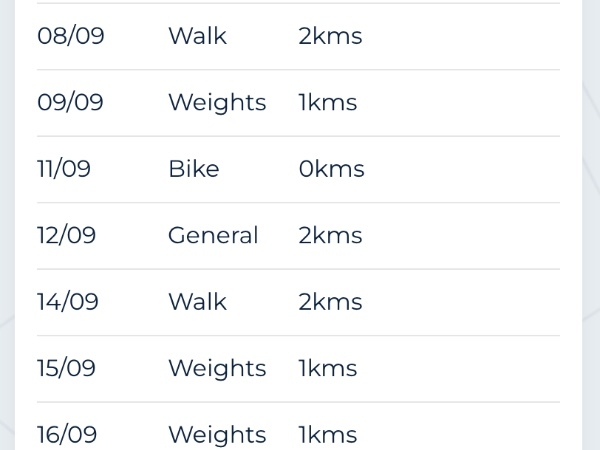The image size is (600, 450).
Task: Select the Weights activity on 09/09
Action: pyautogui.click(x=217, y=103)
